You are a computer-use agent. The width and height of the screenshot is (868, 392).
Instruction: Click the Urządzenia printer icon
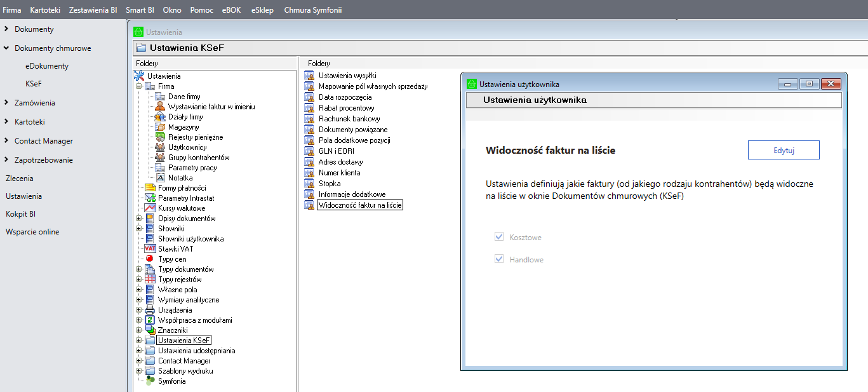pos(150,310)
